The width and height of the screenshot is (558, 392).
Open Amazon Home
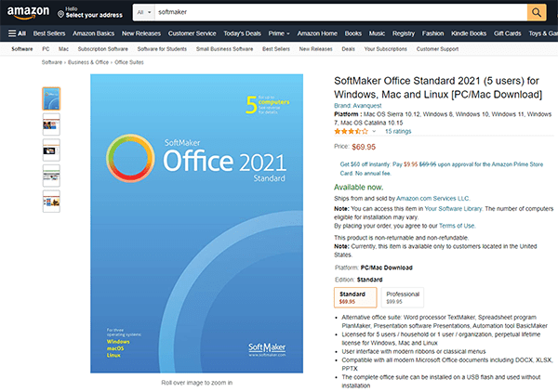click(317, 33)
